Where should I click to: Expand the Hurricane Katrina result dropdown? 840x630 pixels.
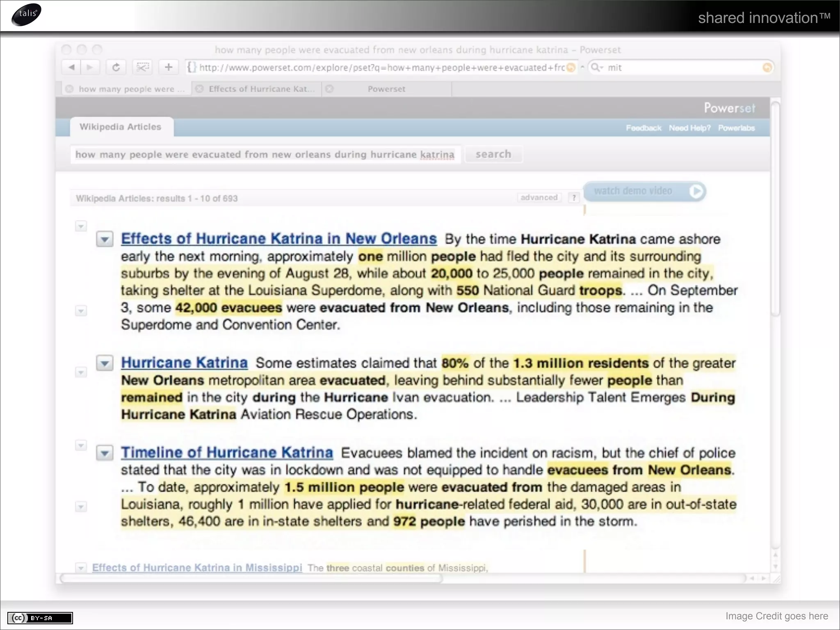pos(105,363)
